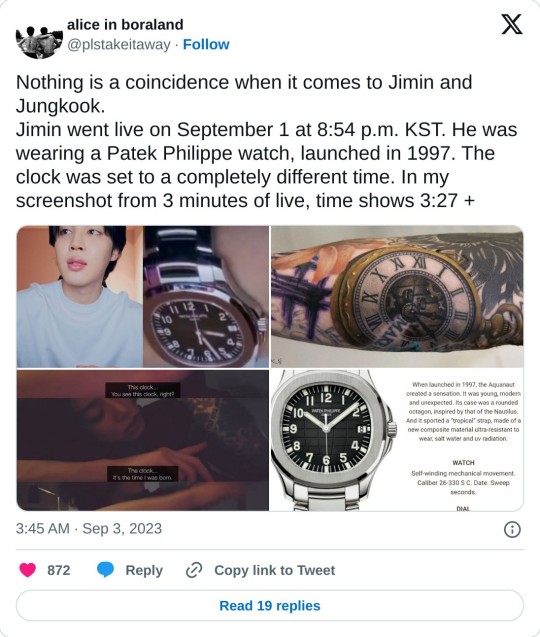Viewport: 540px width, 637px height.
Task: Open the pocket watch tattoo image
Action: [x=397, y=297]
